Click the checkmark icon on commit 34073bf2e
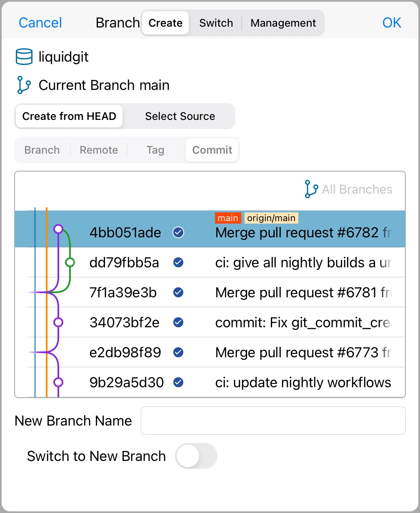Image resolution: width=420 pixels, height=513 pixels. 178,322
